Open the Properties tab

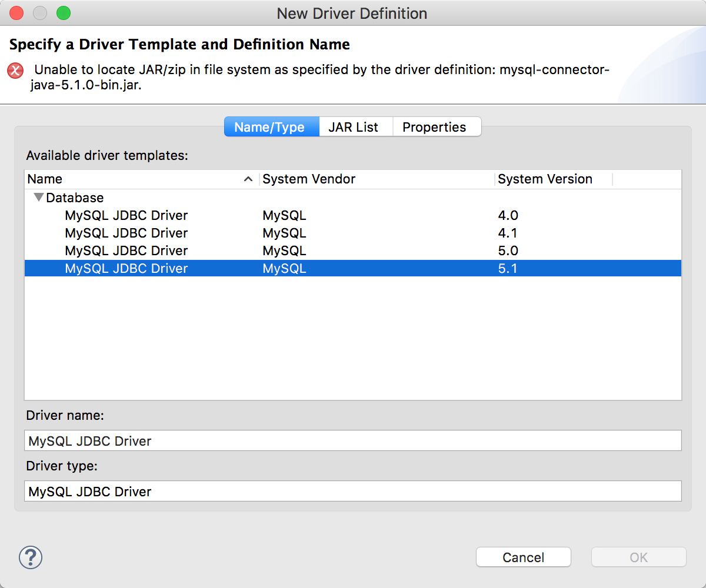[437, 126]
